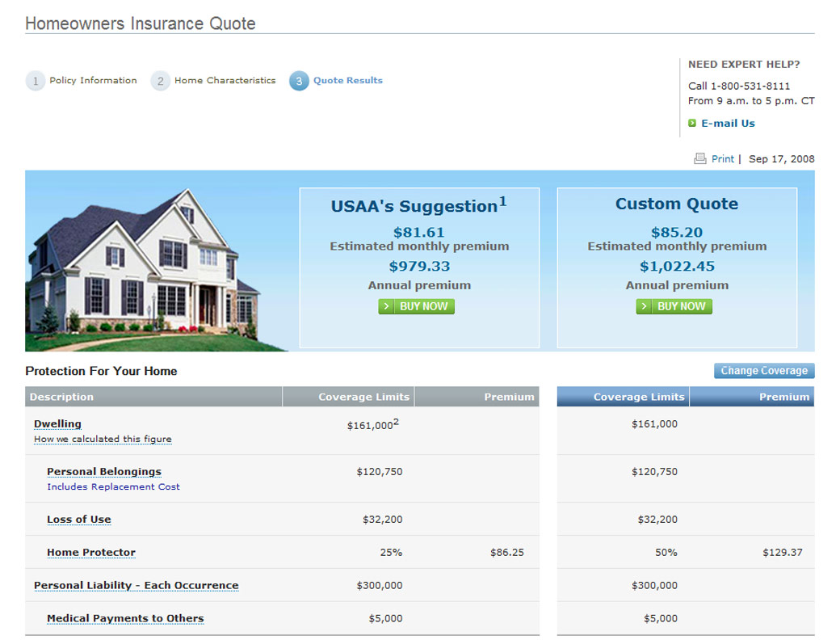
Task: Click step 2 circle for Home Characteristics
Action: pyautogui.click(x=160, y=81)
